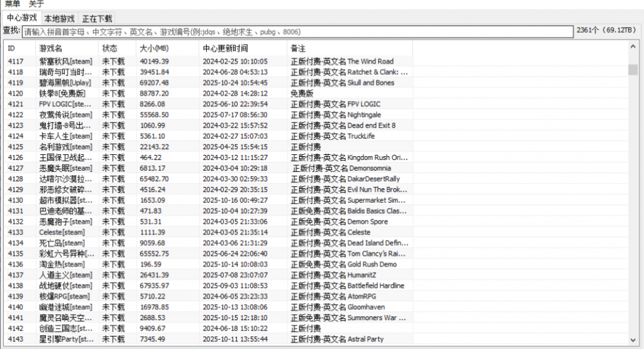Switch to the 本地游戏 tab
Screen dimensions: 644x349
(59, 19)
